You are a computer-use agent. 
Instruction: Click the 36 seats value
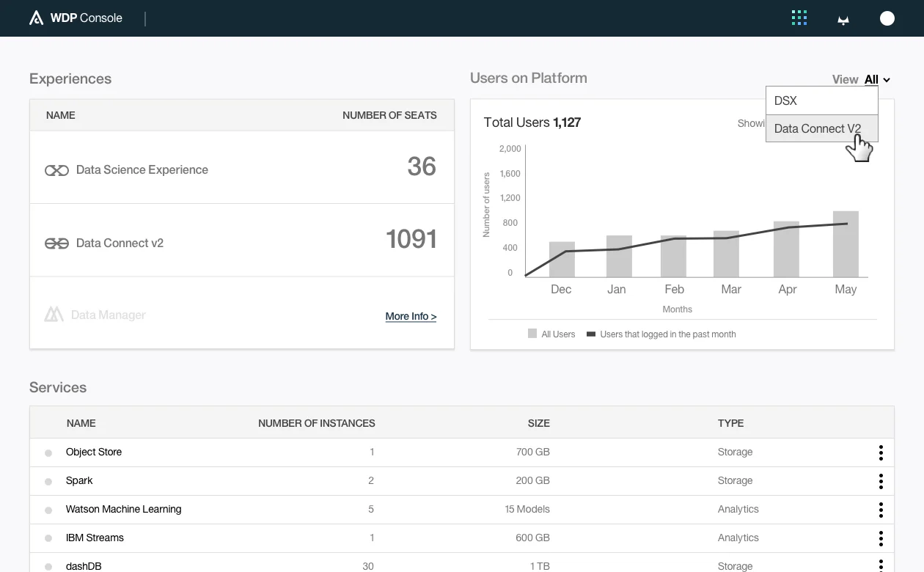coord(422,166)
